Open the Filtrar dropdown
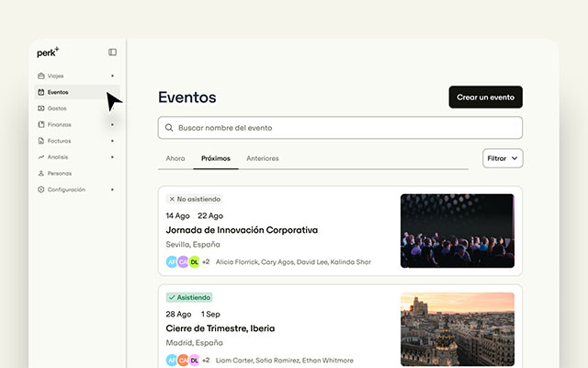The image size is (588, 368). 503,158
